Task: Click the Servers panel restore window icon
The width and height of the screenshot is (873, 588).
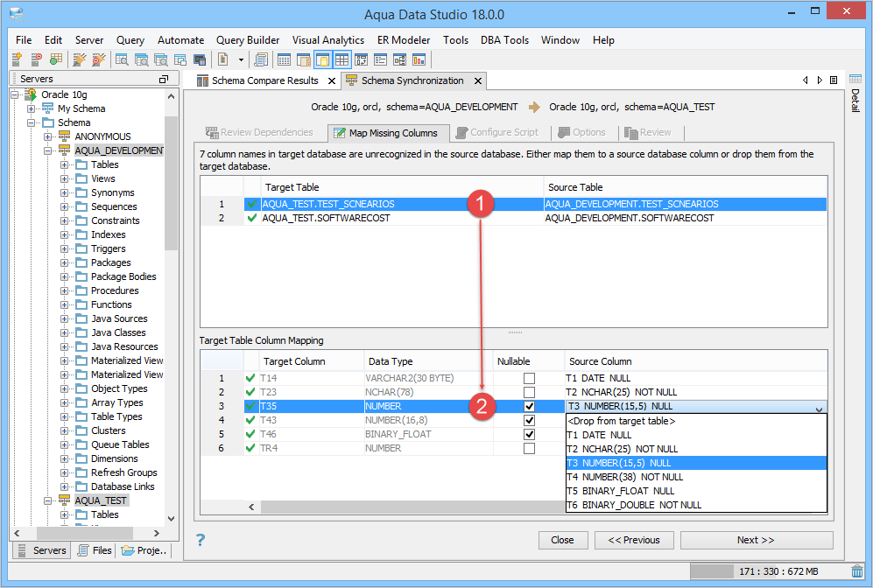Action: click(x=163, y=79)
